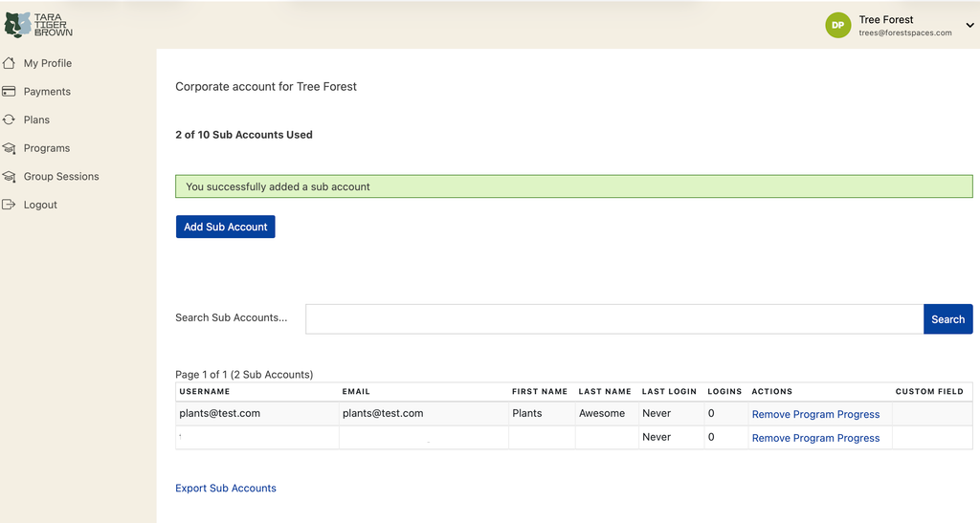Click the Tree Forest account name

point(885,19)
